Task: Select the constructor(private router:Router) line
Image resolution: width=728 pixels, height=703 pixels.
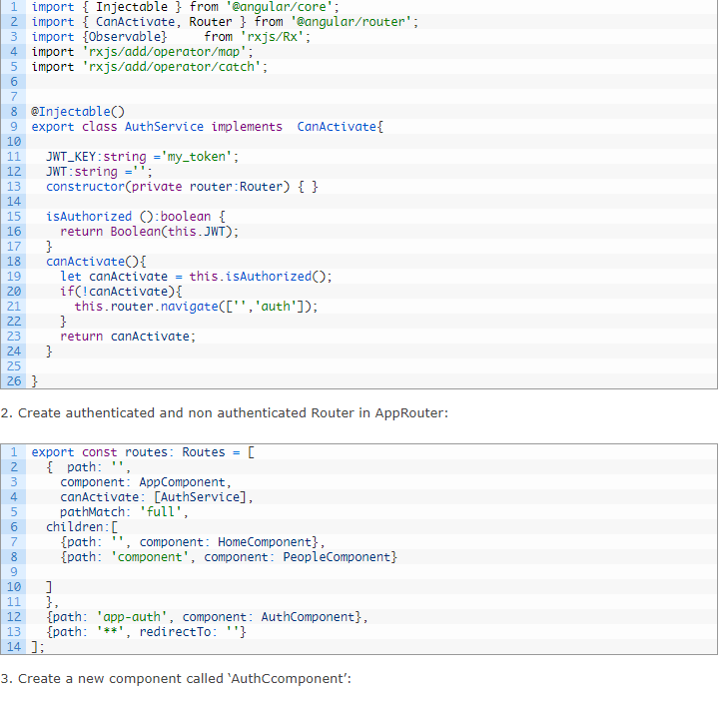Action: (x=182, y=187)
